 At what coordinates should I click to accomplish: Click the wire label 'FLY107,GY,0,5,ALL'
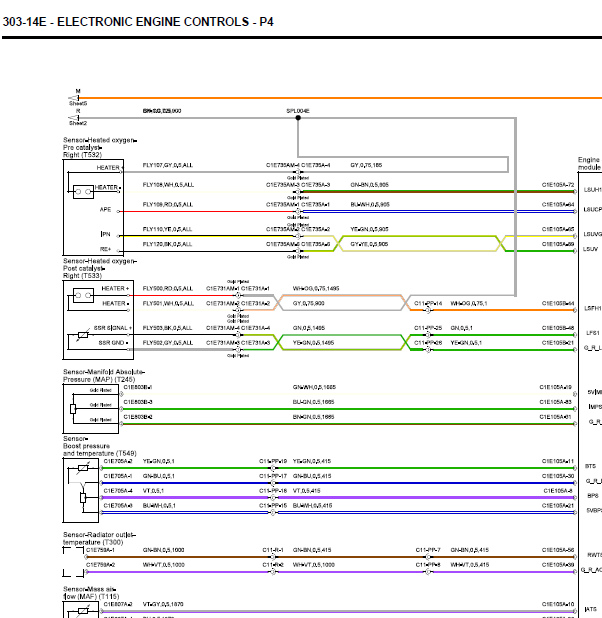pyautogui.click(x=168, y=165)
